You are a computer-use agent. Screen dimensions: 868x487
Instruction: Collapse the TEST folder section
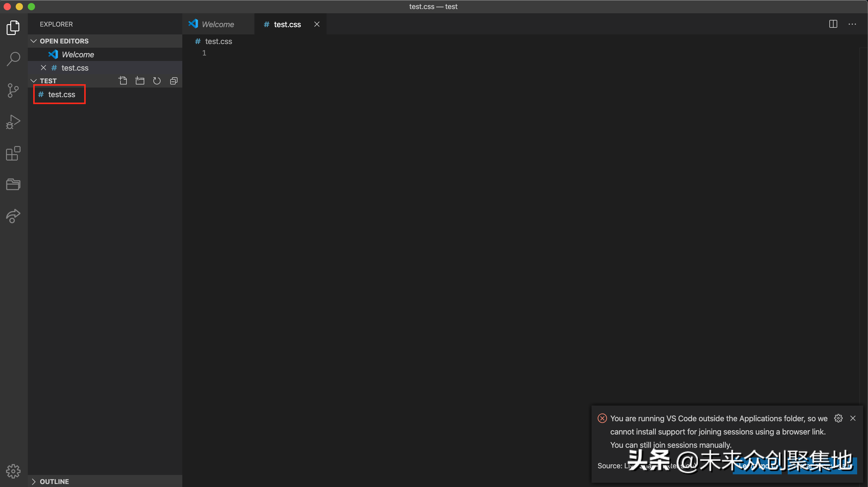[34, 81]
